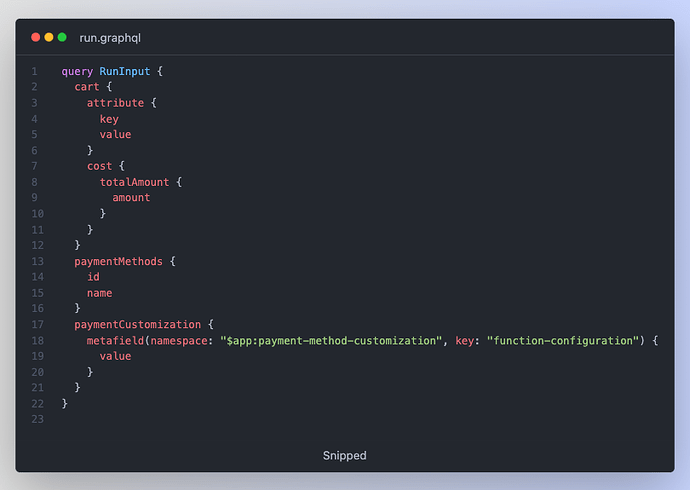Click the RunInput operation name

coord(124,71)
